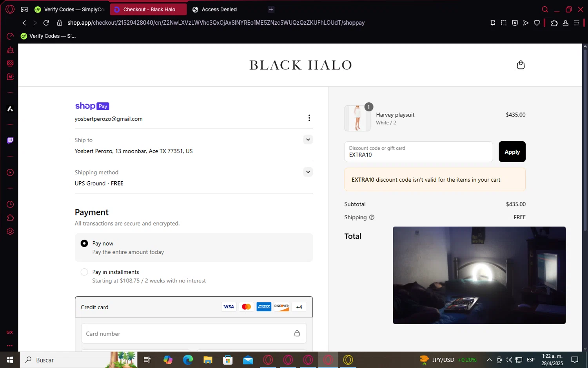Screen dimensions: 588x368
Task: Switch to Checkout - Black Halo tab
Action: [149, 9]
